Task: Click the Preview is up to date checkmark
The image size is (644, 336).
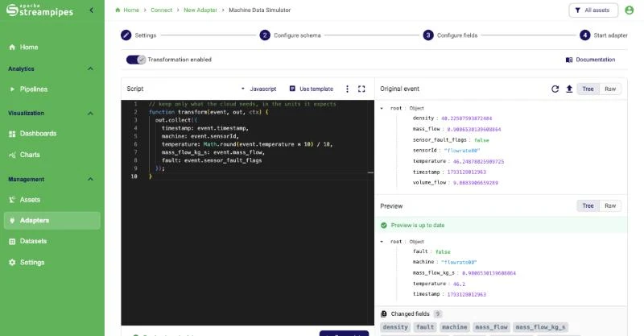Action: point(384,226)
